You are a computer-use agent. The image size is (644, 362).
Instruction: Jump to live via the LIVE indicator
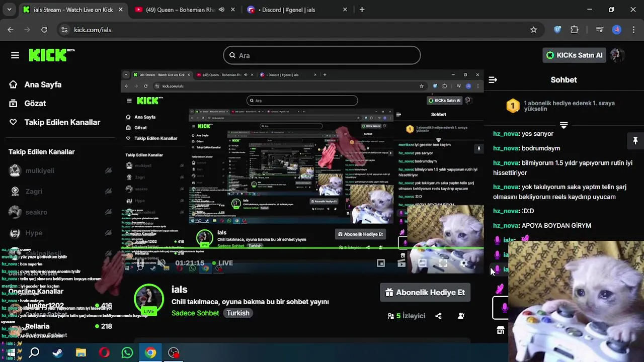click(x=222, y=263)
